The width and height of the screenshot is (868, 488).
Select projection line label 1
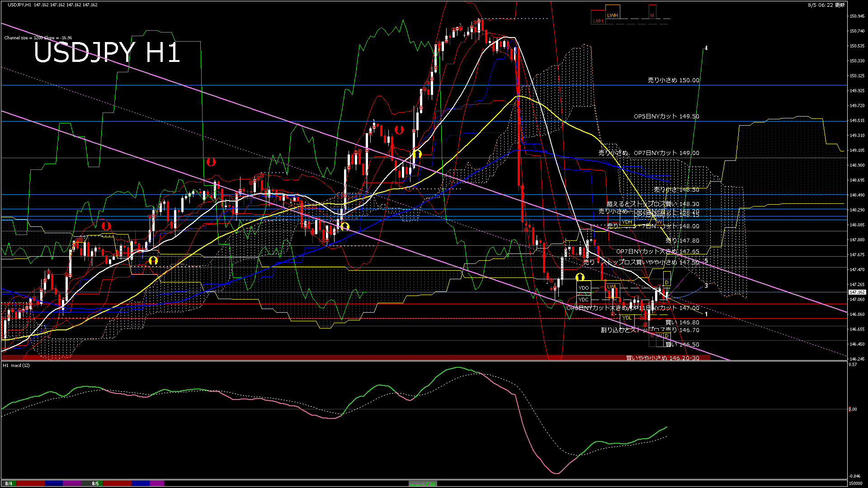(706, 314)
